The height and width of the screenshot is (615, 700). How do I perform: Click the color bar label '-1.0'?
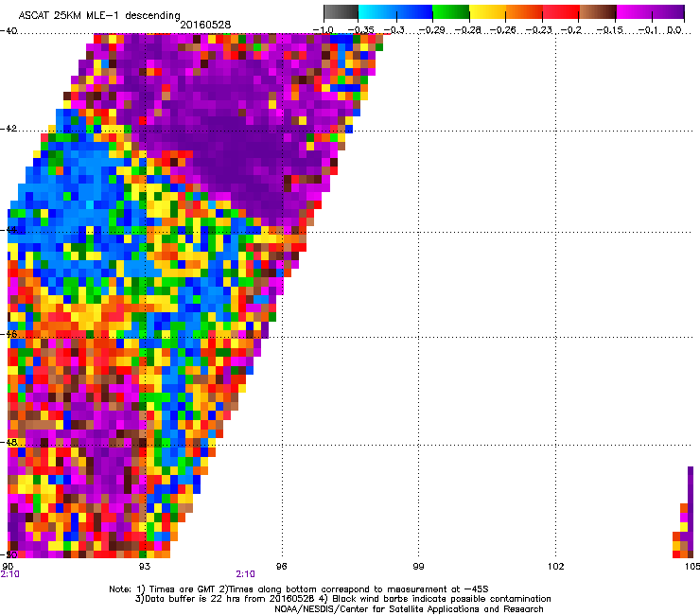[x=323, y=30]
